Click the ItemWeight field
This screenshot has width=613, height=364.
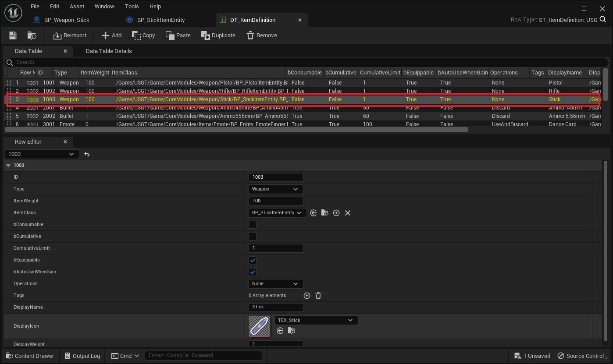(x=276, y=201)
